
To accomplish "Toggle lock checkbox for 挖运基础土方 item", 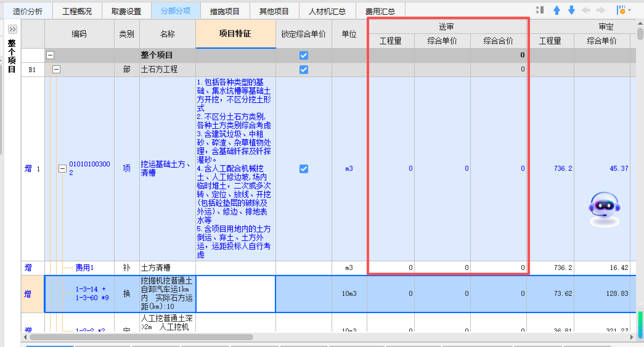I will pyautogui.click(x=304, y=169).
